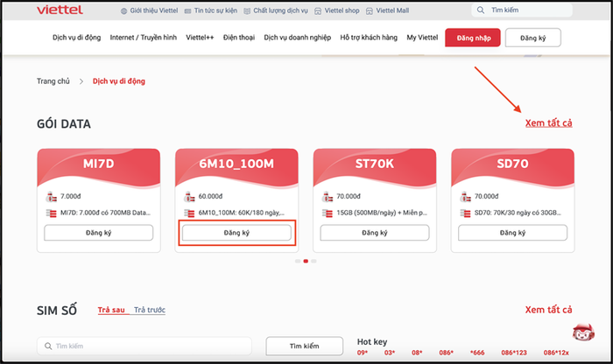The image size is (613, 364).
Task: Select the third carousel pagination dot
Action: click(314, 261)
